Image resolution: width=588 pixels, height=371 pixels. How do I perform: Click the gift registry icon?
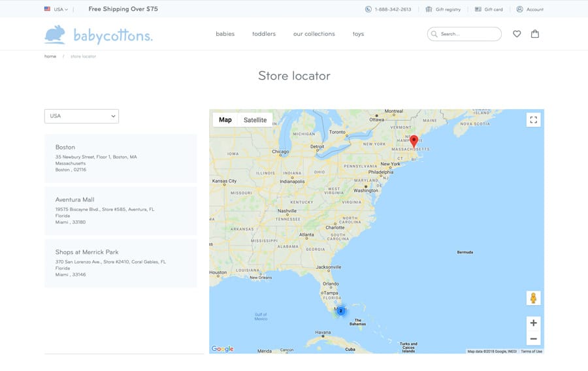coord(429,9)
